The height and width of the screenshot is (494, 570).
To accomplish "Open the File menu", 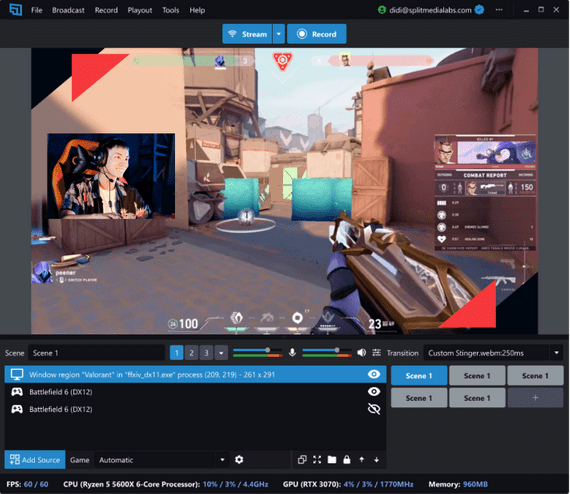I will [36, 10].
